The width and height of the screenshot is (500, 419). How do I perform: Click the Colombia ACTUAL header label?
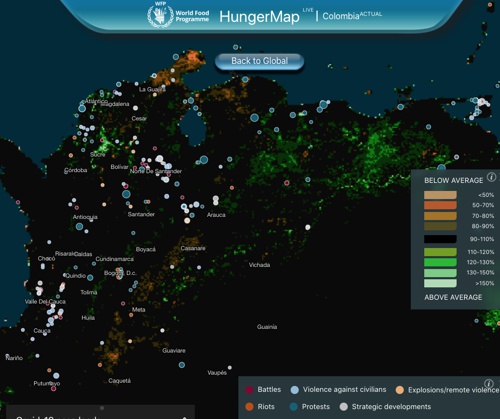[352, 16]
